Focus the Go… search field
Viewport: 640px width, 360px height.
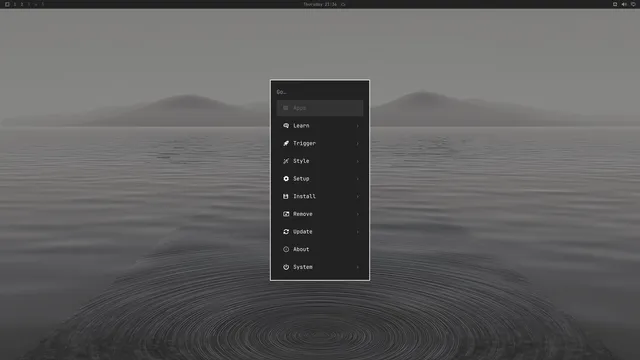click(320, 92)
